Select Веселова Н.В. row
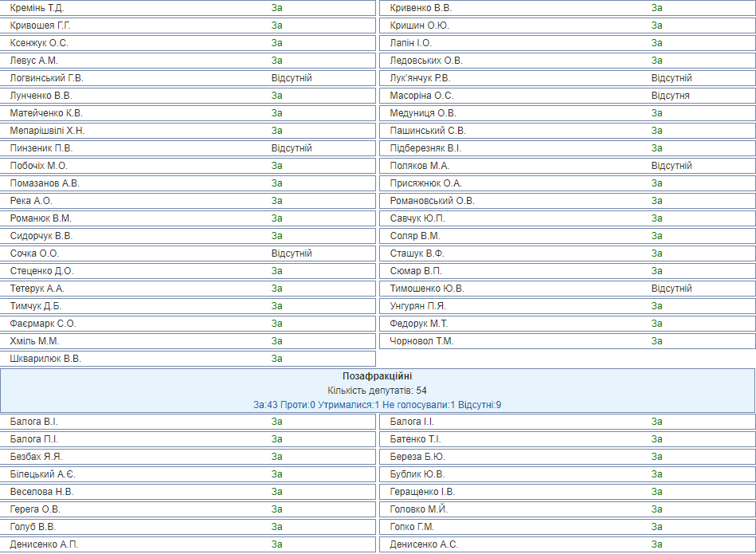 point(187,492)
